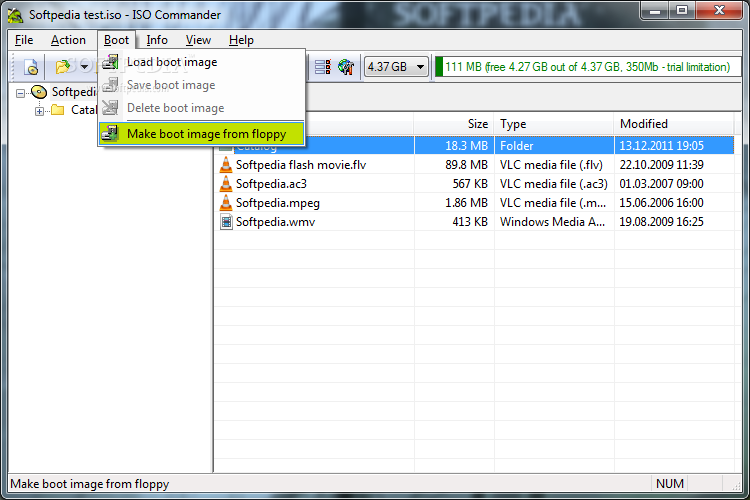Click the 89.8 MB size cell
750x500 pixels.
[x=466, y=165]
